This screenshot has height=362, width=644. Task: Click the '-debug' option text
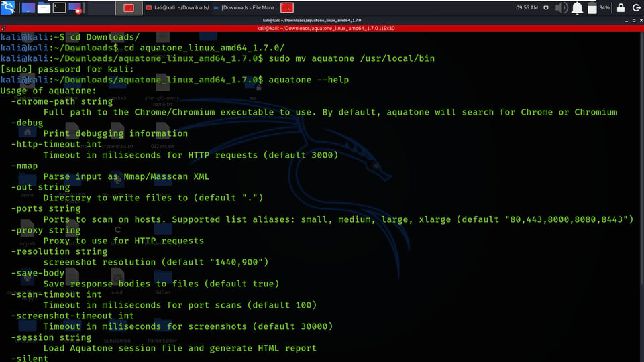[x=27, y=123]
